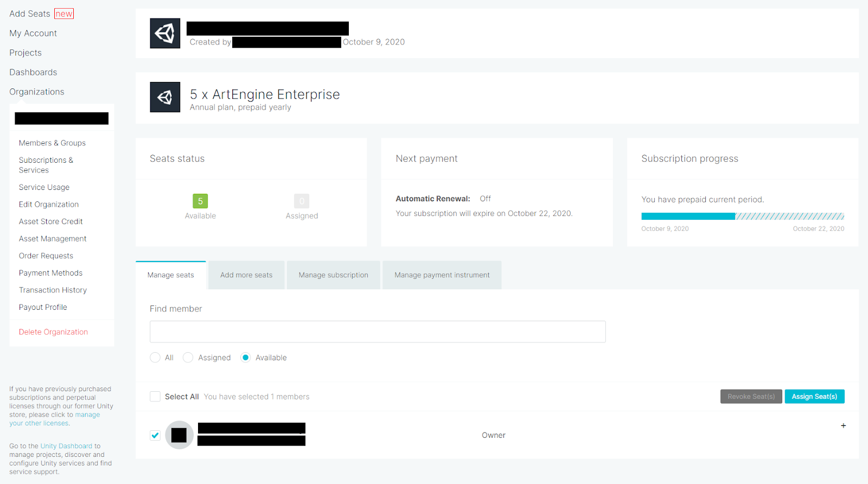Open Service Usage page
The height and width of the screenshot is (484, 868).
44,187
